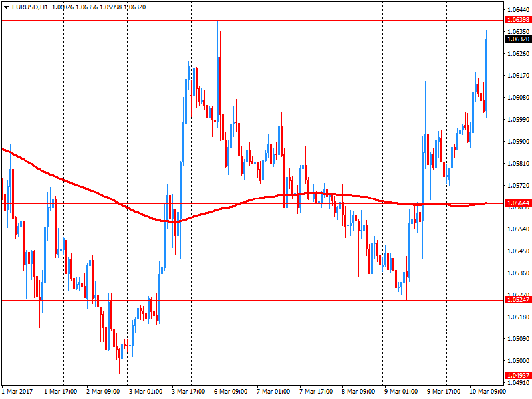
Task: Click the 1 Mar 17:00 time label
Action: point(61,391)
